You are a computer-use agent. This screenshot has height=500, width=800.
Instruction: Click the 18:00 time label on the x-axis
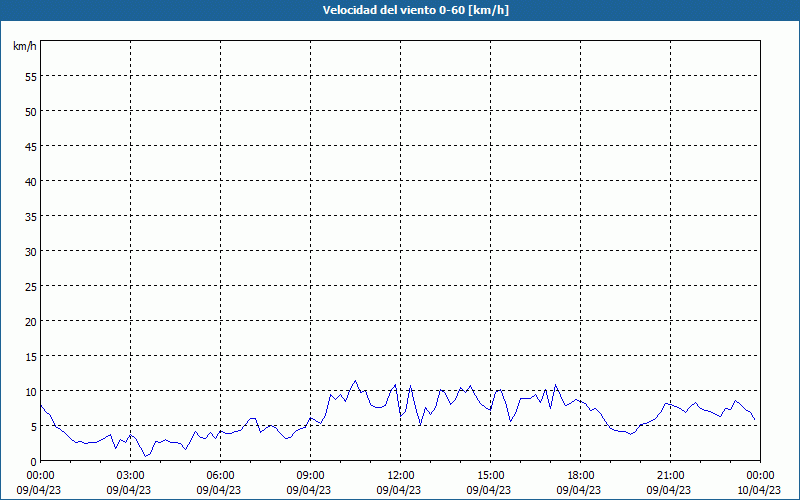(x=581, y=476)
